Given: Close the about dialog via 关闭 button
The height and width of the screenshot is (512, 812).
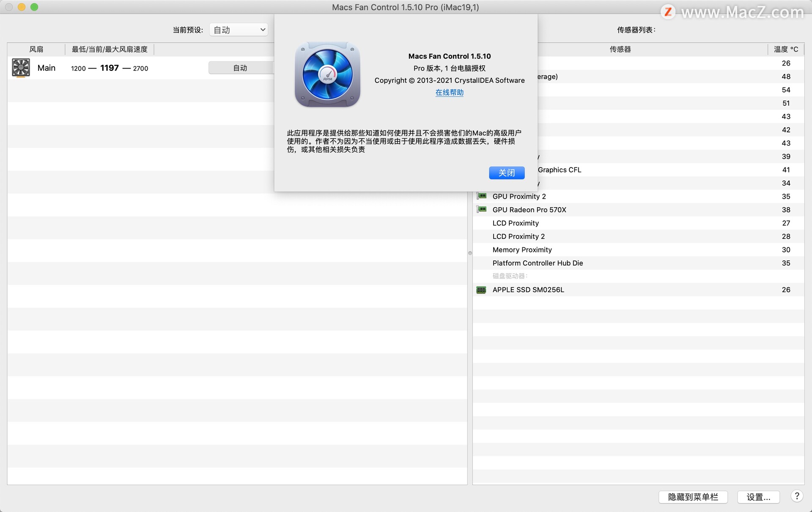Looking at the screenshot, I should 506,172.
